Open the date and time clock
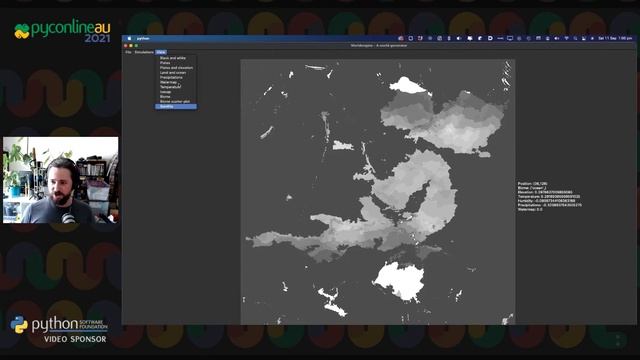 615,38
